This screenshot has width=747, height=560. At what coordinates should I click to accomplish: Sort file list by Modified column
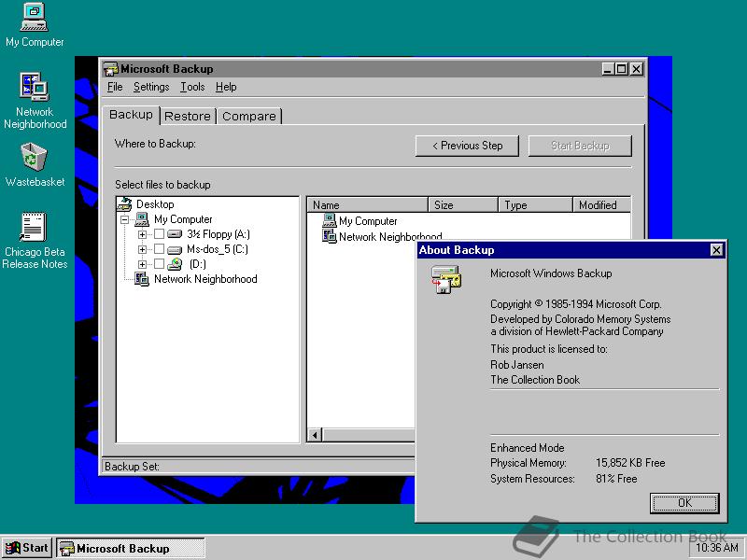[601, 205]
